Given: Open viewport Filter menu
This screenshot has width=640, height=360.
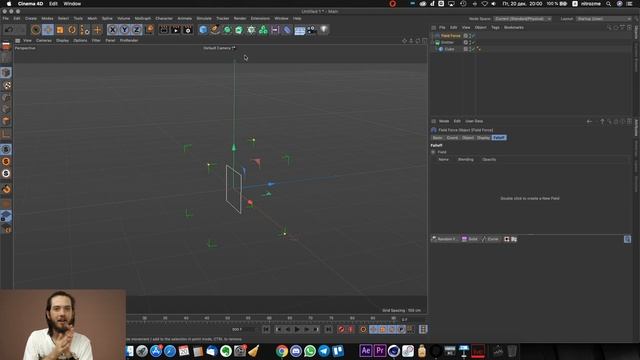Looking at the screenshot, I should coord(96,40).
